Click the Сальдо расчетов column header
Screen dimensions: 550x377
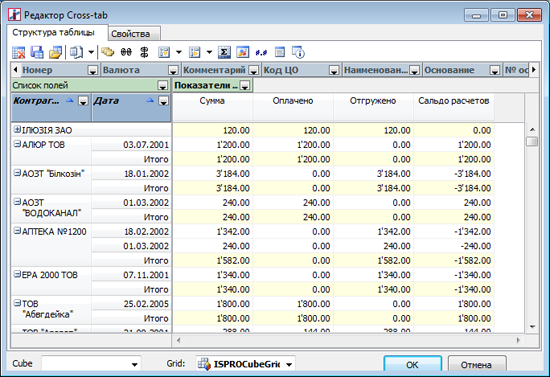tap(454, 107)
